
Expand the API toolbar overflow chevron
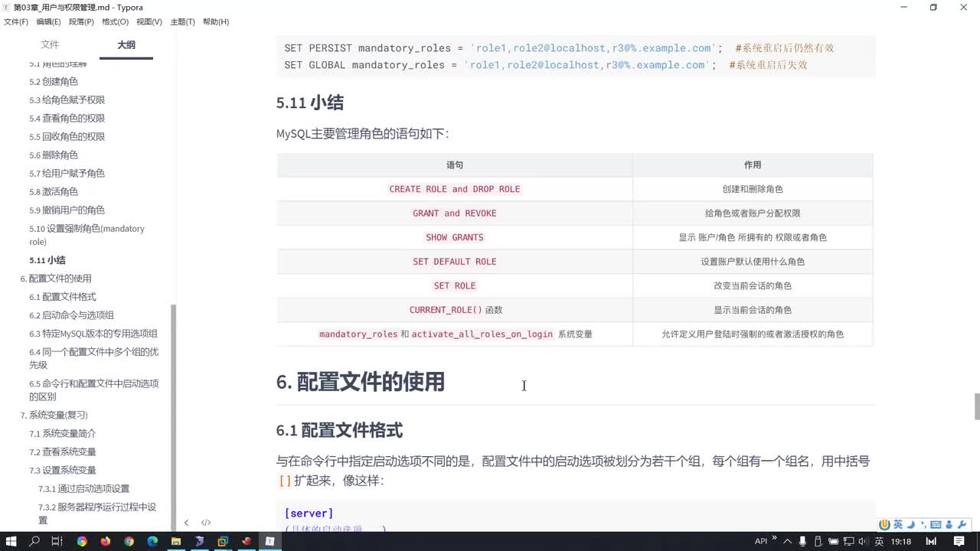774,539
